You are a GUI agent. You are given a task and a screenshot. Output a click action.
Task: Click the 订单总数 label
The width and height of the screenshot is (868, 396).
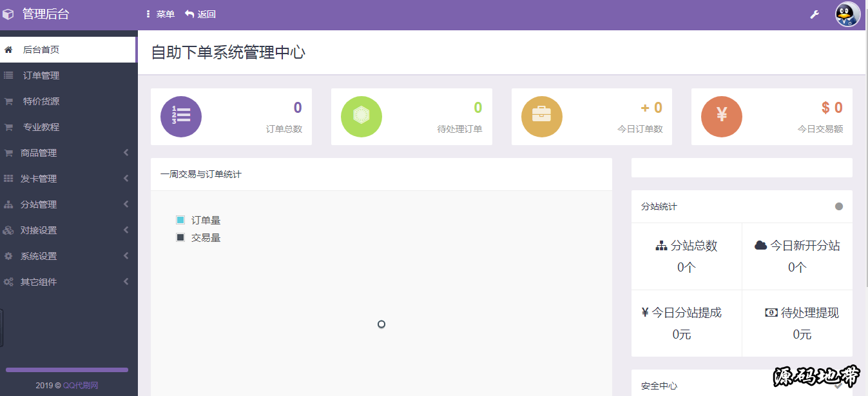284,129
